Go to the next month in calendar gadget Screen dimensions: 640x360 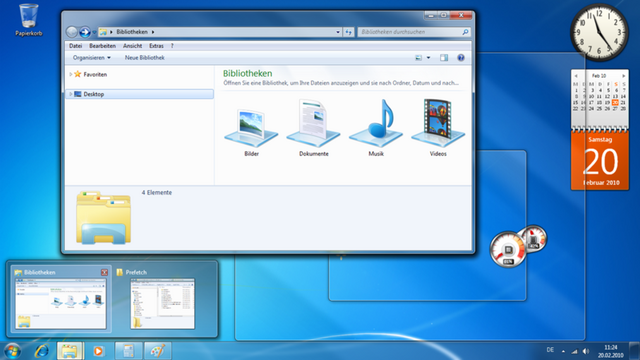(x=624, y=76)
